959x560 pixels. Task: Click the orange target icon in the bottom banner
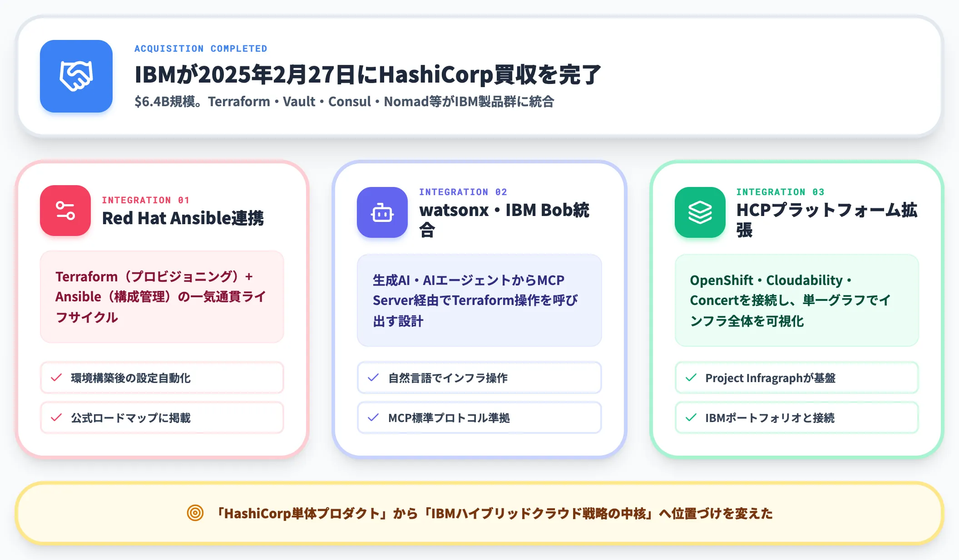point(195,513)
